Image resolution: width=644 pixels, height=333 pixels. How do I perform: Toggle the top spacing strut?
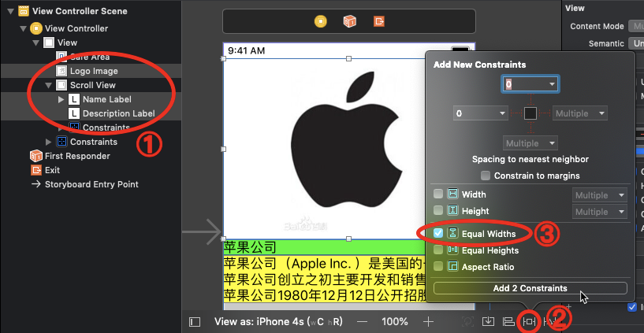coord(530,100)
